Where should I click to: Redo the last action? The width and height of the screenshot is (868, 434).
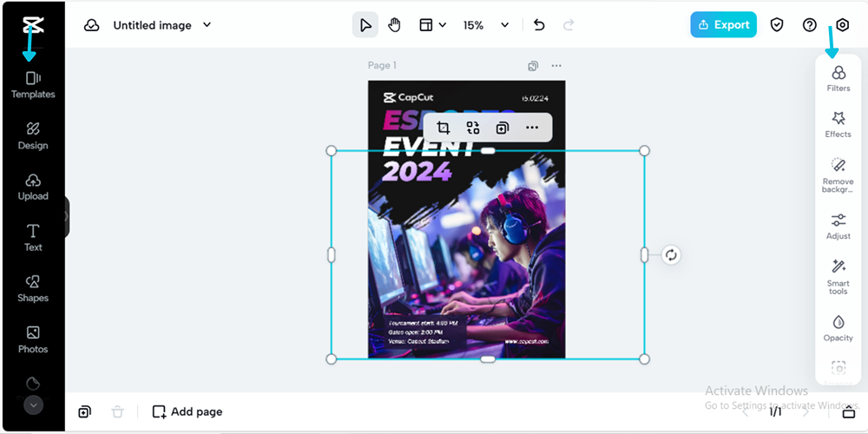click(x=569, y=25)
